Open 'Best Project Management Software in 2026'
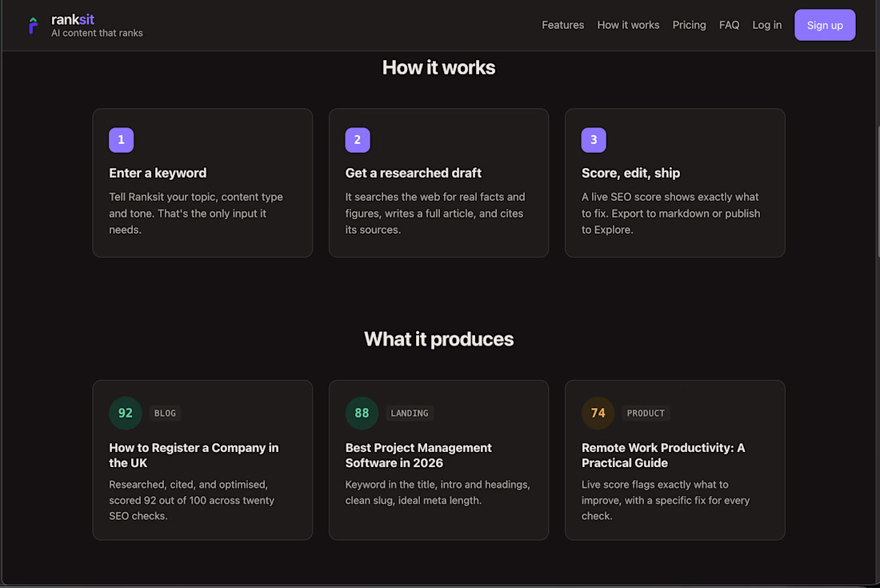 click(x=418, y=455)
